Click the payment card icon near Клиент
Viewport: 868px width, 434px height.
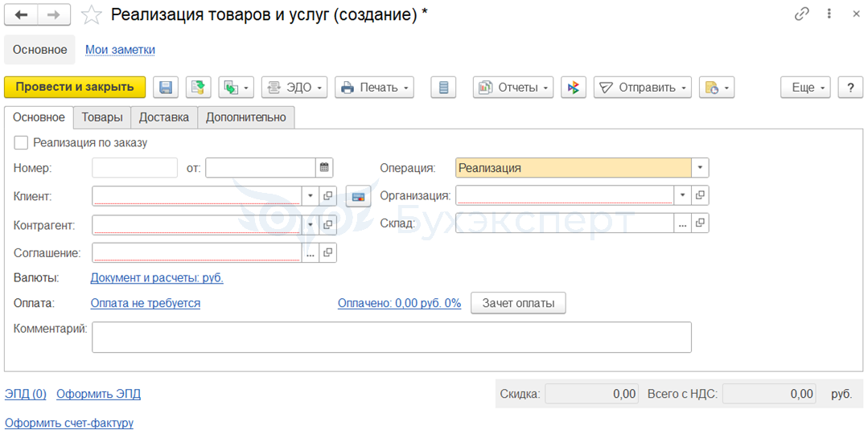click(x=358, y=196)
